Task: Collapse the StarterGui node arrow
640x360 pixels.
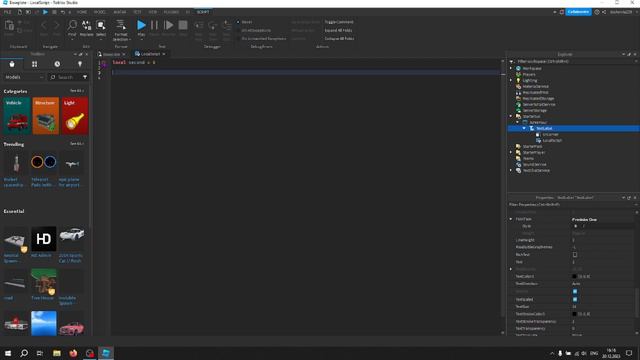Action: (511, 116)
